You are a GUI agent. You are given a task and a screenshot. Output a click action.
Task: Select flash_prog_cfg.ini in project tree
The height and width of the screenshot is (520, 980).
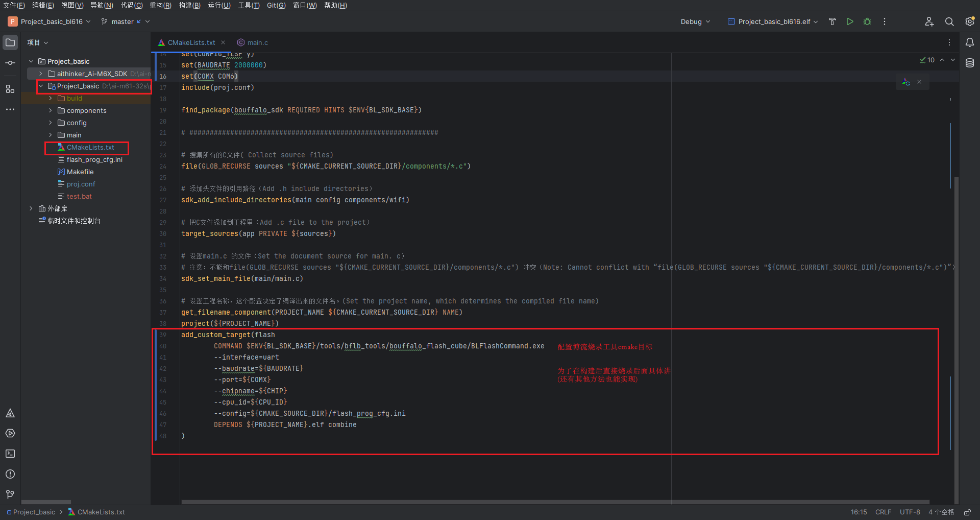point(90,159)
